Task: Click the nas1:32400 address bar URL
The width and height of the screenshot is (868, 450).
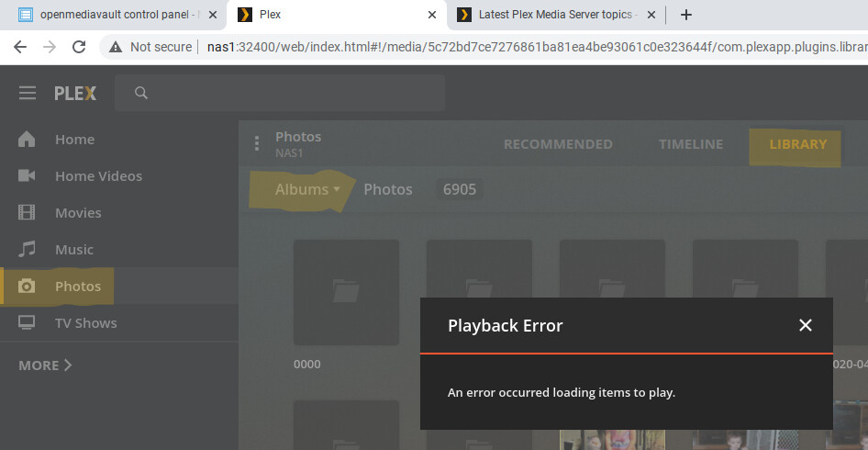Action: click(537, 47)
